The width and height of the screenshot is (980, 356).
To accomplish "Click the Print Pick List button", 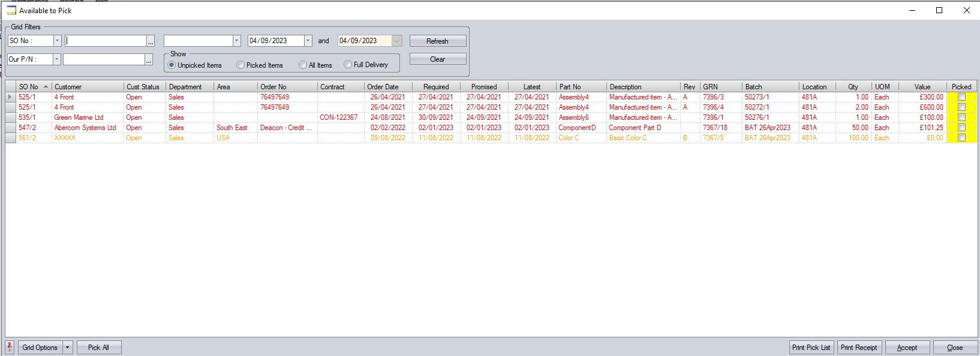I will pos(811,348).
